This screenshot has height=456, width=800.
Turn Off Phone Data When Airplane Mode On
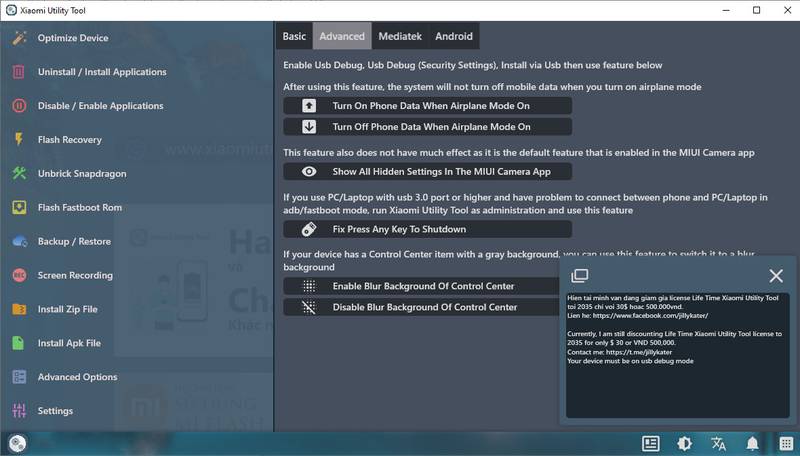click(428, 127)
